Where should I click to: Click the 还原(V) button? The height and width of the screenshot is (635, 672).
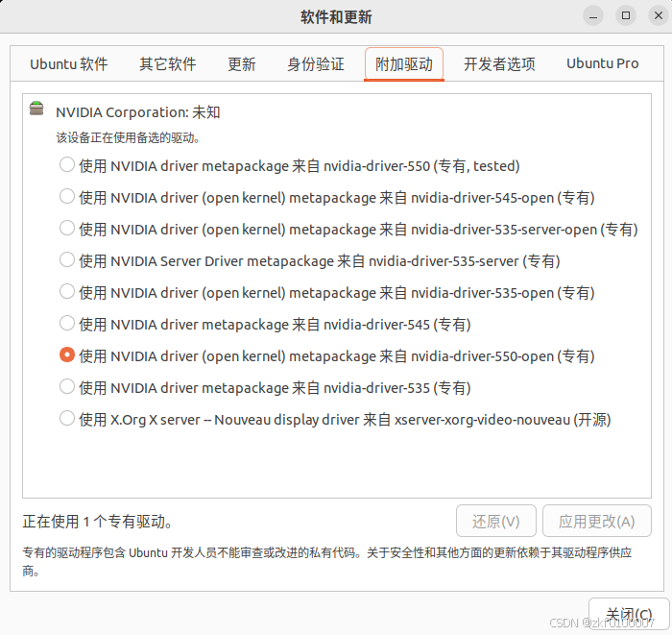pyautogui.click(x=496, y=521)
